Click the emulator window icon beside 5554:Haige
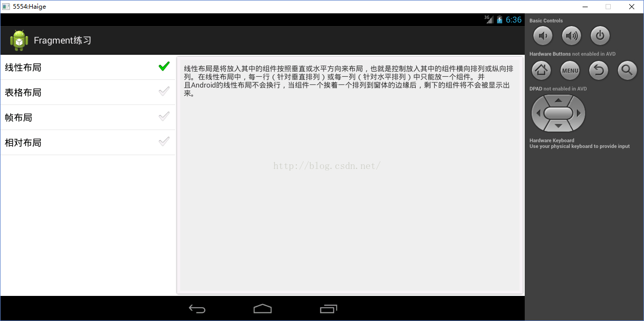The height and width of the screenshot is (321, 644). pyautogui.click(x=6, y=7)
